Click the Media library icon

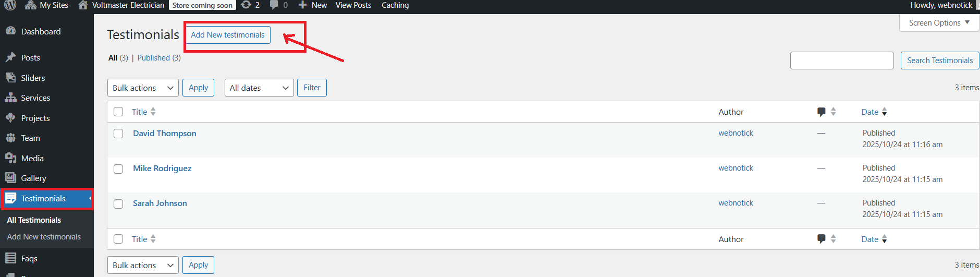[10, 158]
